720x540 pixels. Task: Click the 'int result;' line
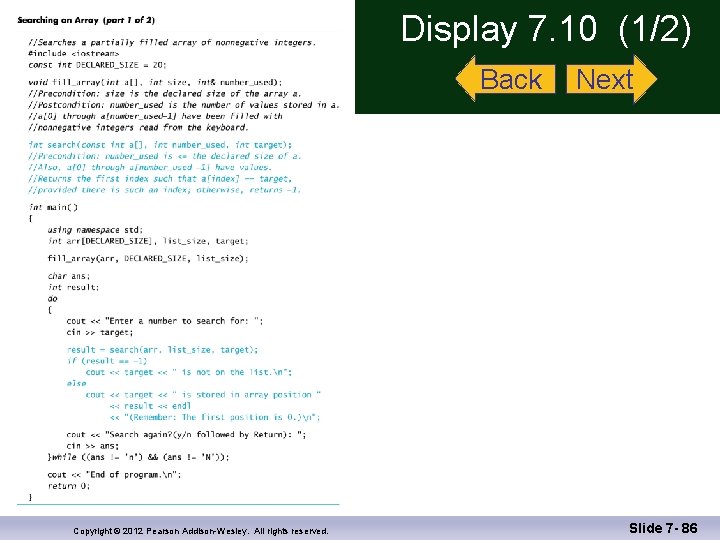(73, 287)
